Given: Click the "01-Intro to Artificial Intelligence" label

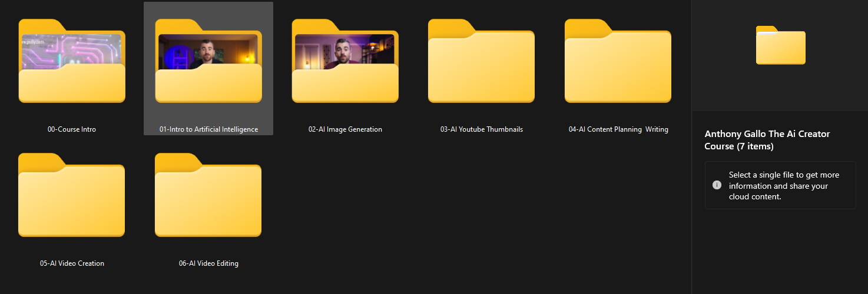Looking at the screenshot, I should (208, 129).
